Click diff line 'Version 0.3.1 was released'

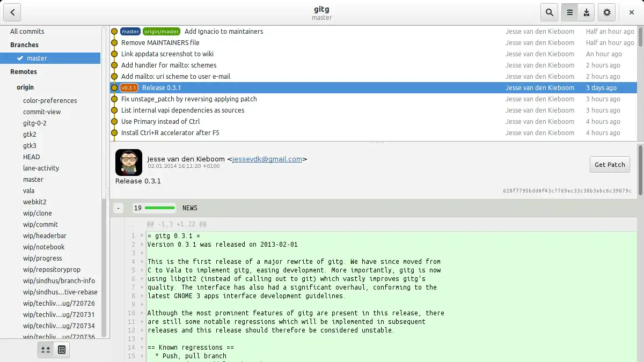click(x=222, y=244)
